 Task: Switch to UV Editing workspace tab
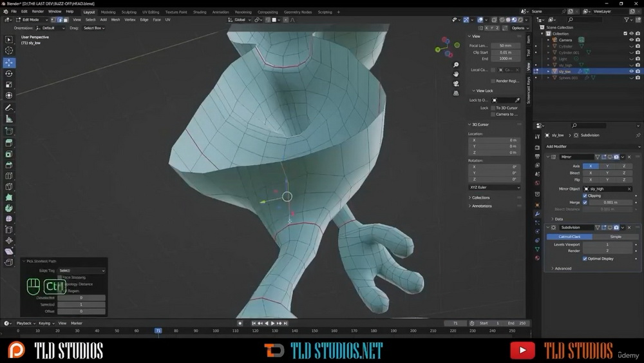click(x=151, y=12)
